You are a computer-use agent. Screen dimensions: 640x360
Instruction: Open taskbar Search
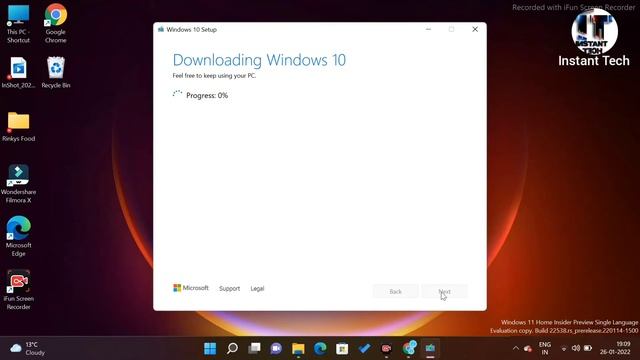(x=232, y=348)
